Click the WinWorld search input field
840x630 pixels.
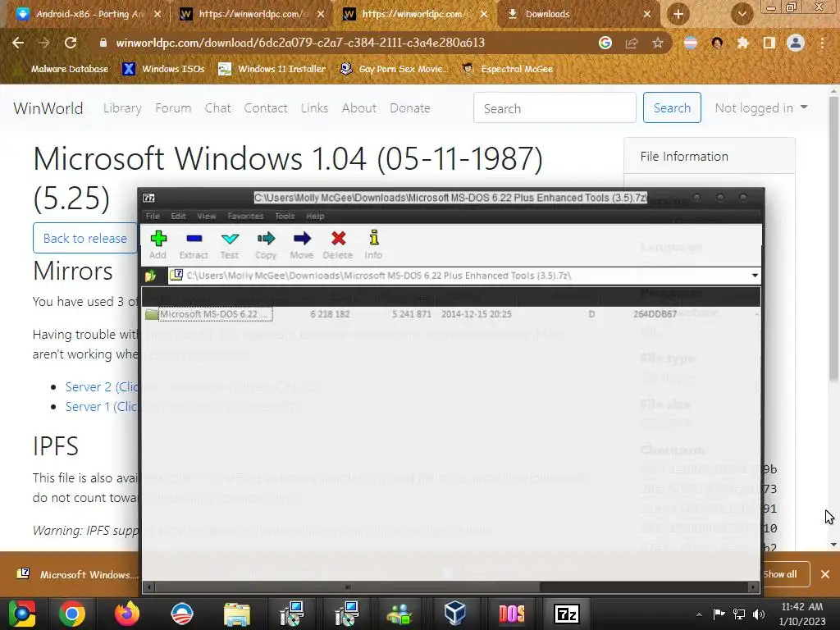point(555,107)
